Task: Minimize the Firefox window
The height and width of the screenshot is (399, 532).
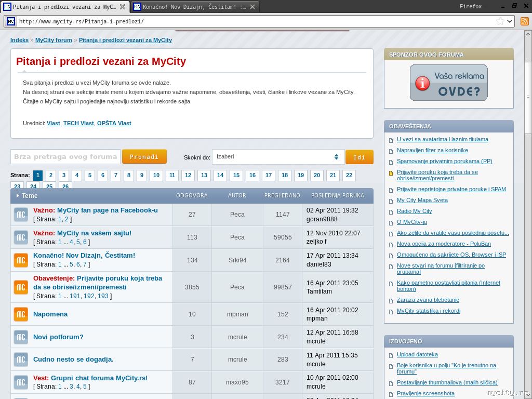Action: (x=503, y=6)
